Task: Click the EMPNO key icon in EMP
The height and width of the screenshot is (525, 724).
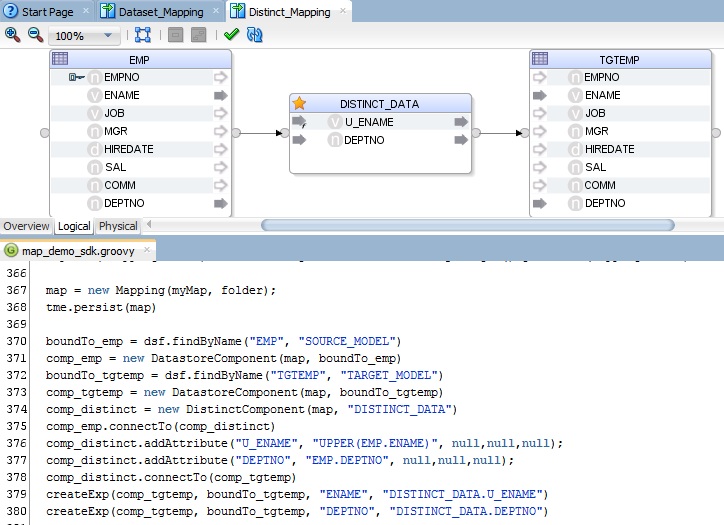Action: (75, 77)
